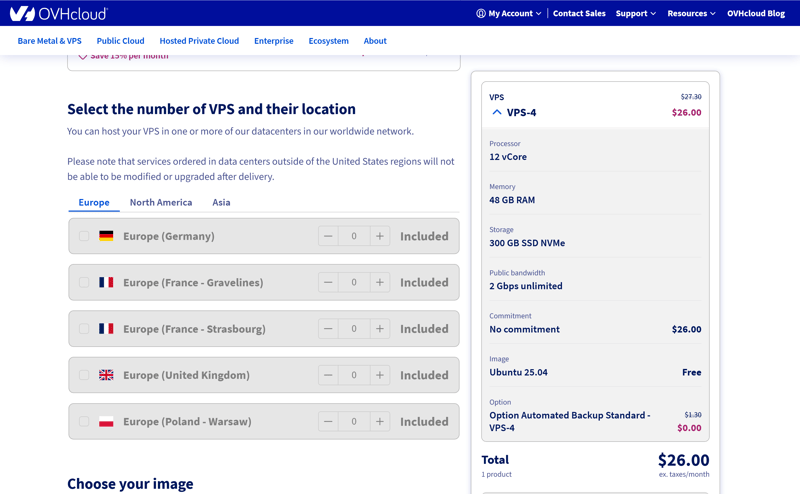The image size is (800, 494).
Task: Click the United Kingdom flag icon
Action: pos(106,375)
